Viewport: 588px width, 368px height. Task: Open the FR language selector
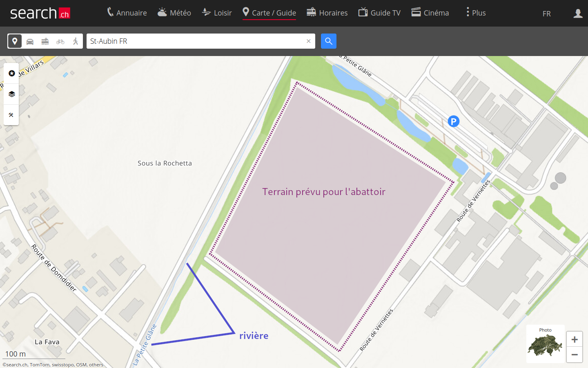[x=546, y=13]
